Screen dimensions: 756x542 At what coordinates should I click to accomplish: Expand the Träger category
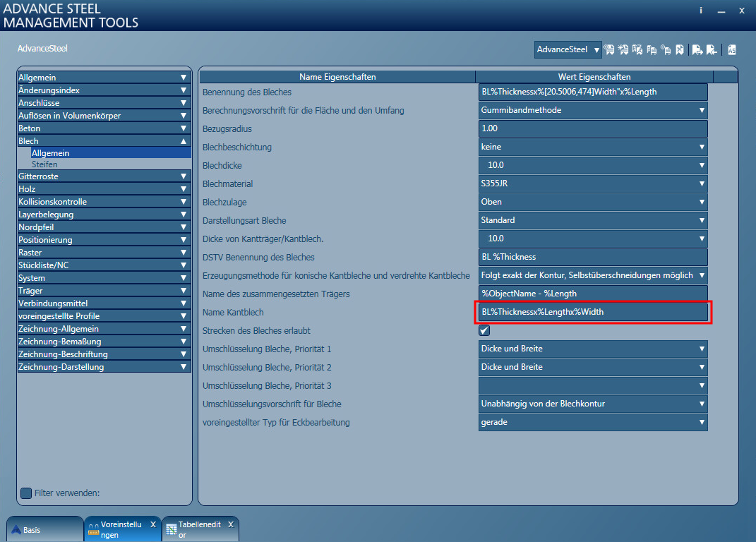(104, 291)
